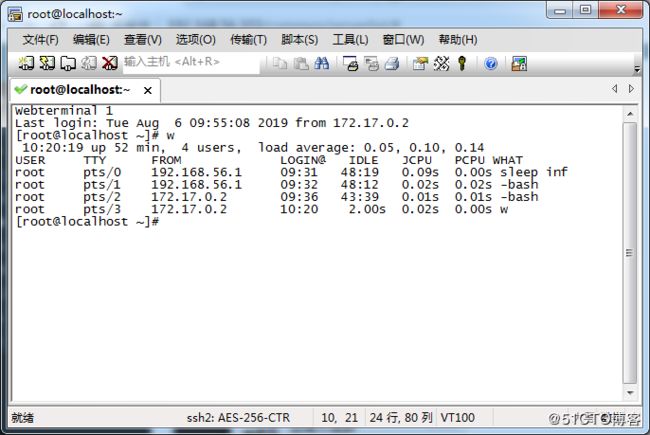Click the pts/1 row in the w output
The image size is (650, 435).
coord(276,185)
